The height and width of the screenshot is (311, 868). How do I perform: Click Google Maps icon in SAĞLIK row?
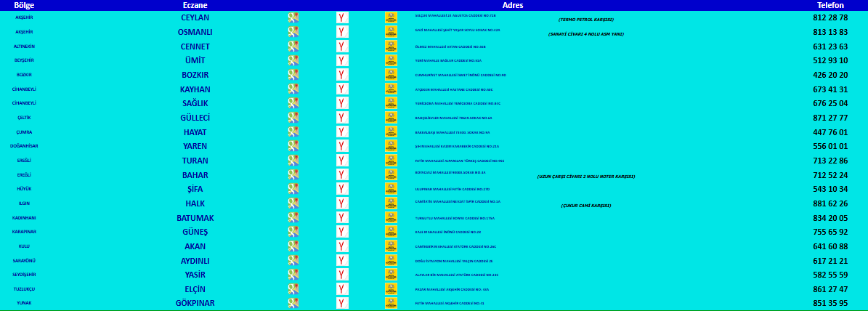[293, 103]
